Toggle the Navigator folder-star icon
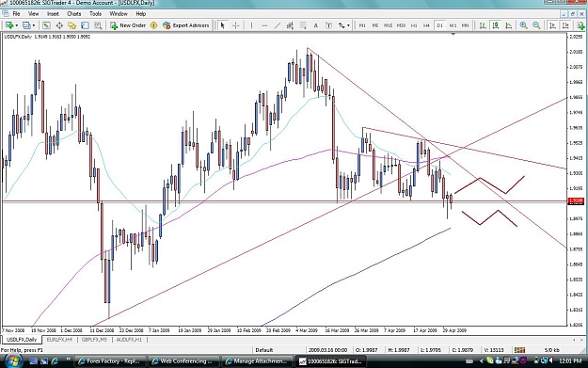 (72, 25)
